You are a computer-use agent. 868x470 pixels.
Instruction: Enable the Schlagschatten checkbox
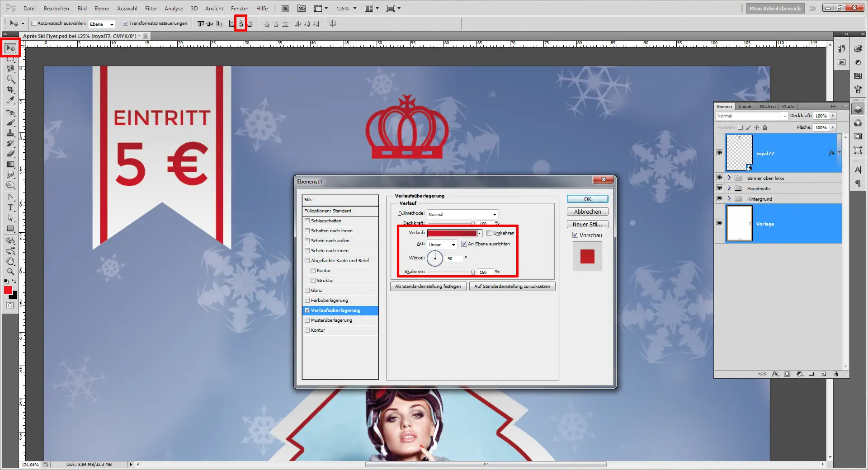(307, 221)
